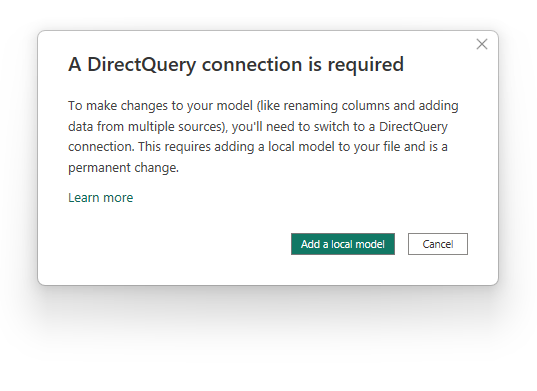Cancel the DirectQuery connection prompt
Screen dimensions: 537x391
(438, 244)
